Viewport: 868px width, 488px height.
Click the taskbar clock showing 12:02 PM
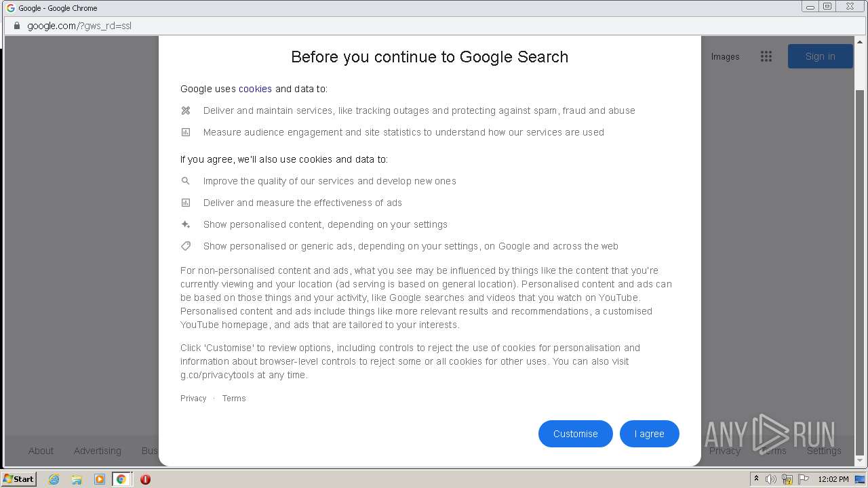point(833,479)
